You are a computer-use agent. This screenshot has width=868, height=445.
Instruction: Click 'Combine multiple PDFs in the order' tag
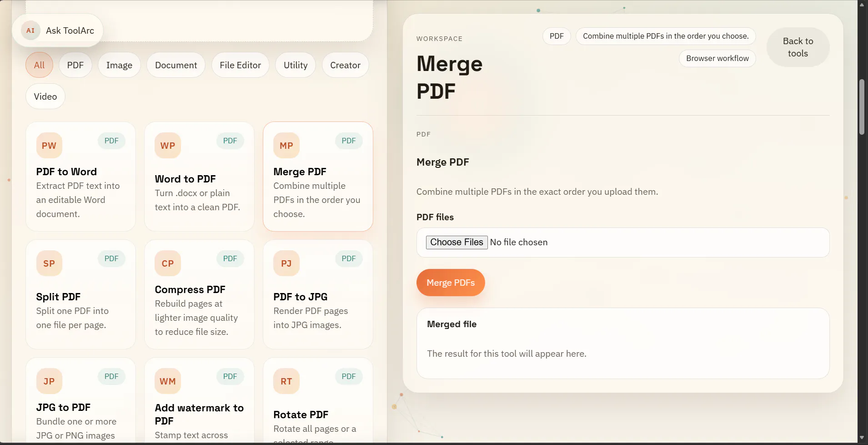point(666,36)
